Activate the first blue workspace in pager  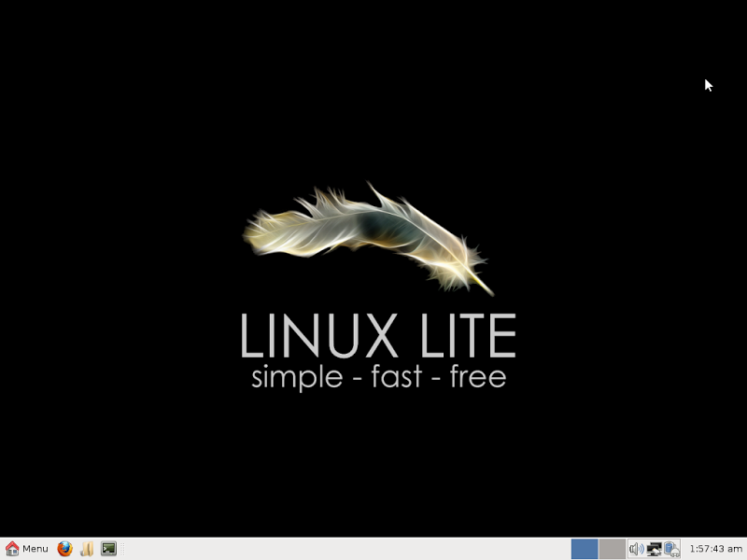[x=584, y=549]
